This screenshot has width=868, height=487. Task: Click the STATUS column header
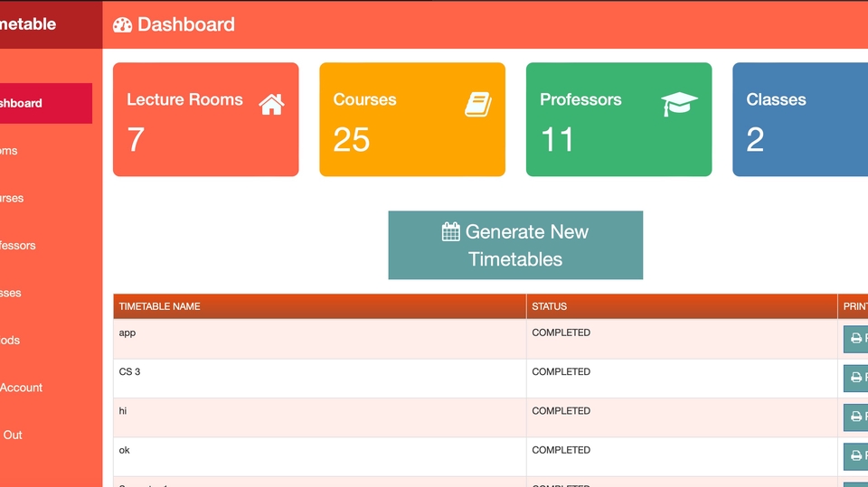click(682, 306)
